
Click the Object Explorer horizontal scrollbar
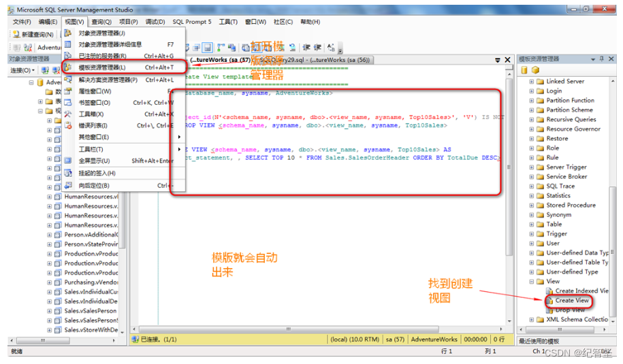pyautogui.click(x=44, y=341)
